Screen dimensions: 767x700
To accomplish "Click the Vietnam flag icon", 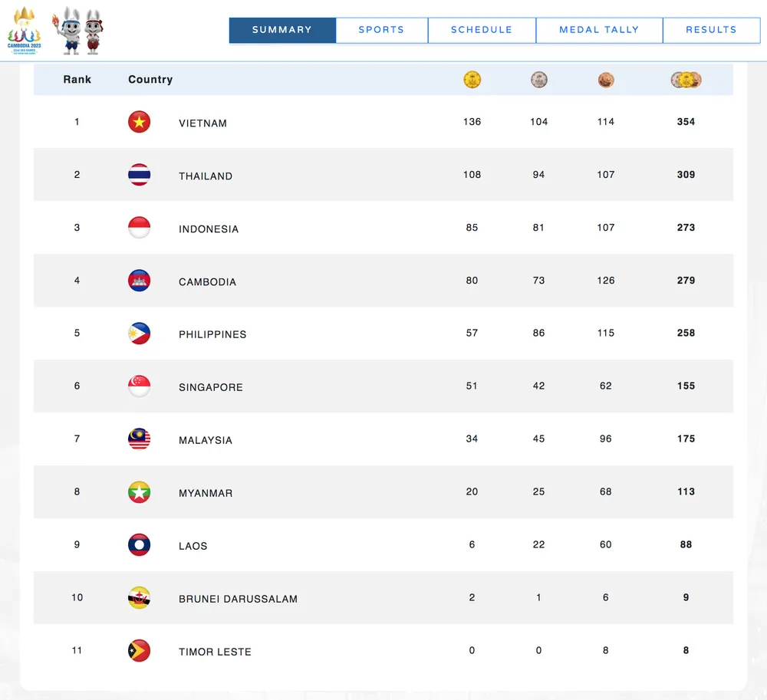I will (x=139, y=121).
